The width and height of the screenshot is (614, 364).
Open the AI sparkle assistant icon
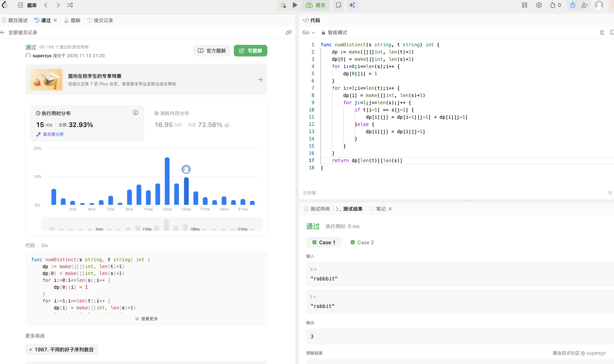352,5
